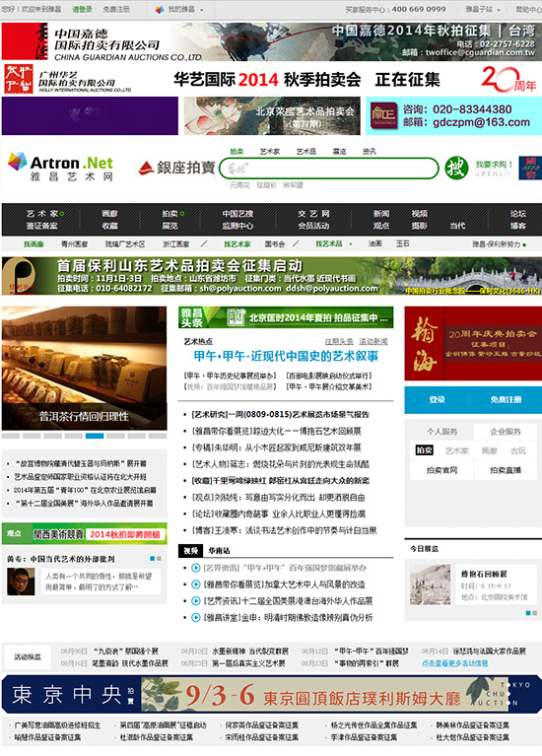542x756 pixels.
Task: Open 拍卖直播 in service panel
Action: pos(506,470)
